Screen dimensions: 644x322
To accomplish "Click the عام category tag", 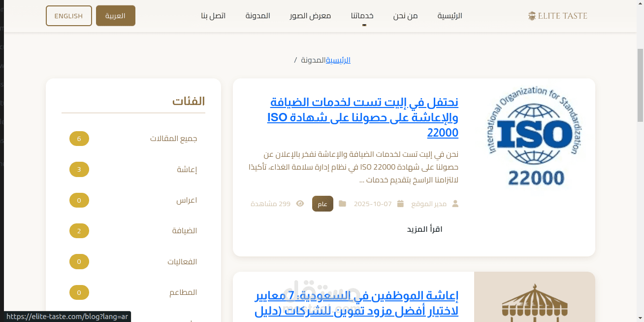I will (322, 204).
